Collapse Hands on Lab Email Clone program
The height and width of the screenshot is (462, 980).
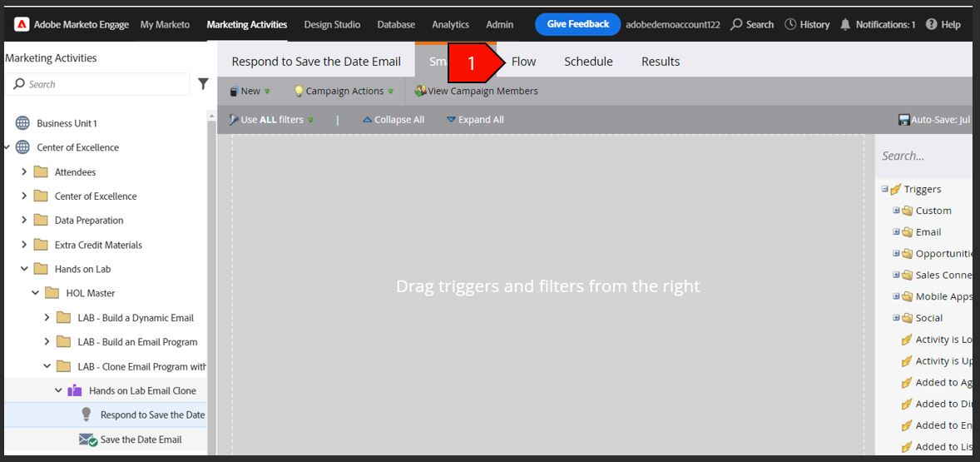pyautogui.click(x=58, y=390)
